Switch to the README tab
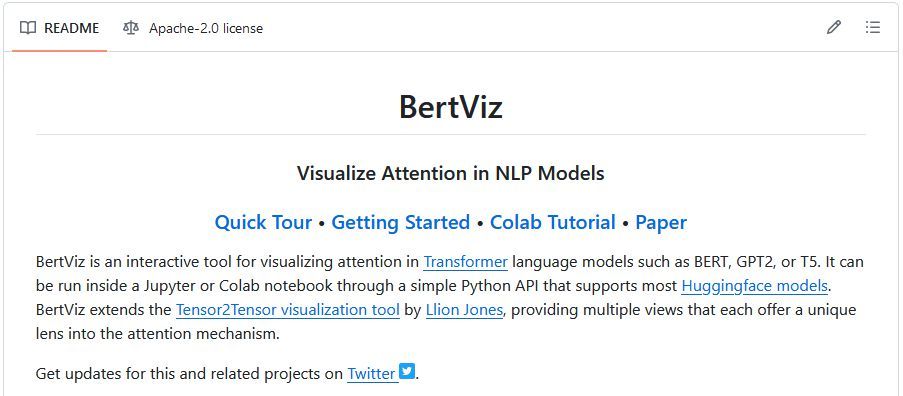903x396 pixels. click(59, 28)
